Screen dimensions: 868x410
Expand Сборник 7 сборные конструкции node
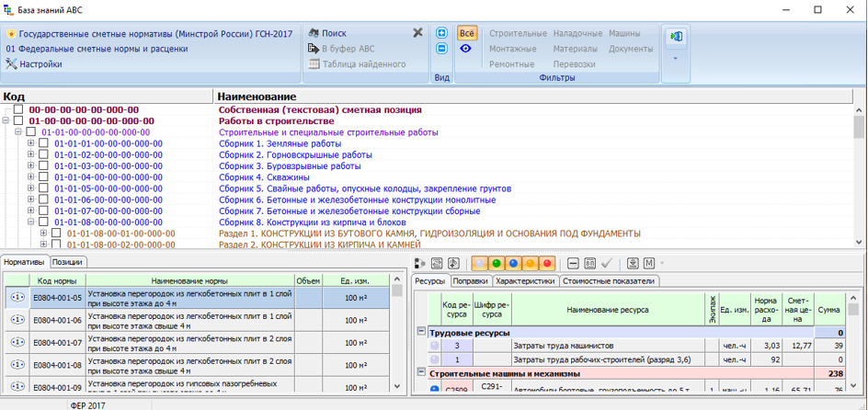pyautogui.click(x=31, y=211)
